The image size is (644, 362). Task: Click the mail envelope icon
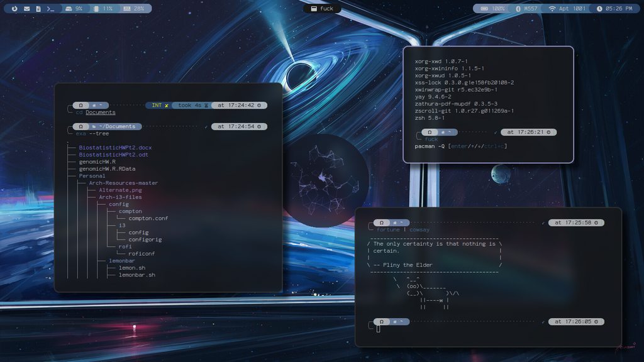(x=27, y=9)
